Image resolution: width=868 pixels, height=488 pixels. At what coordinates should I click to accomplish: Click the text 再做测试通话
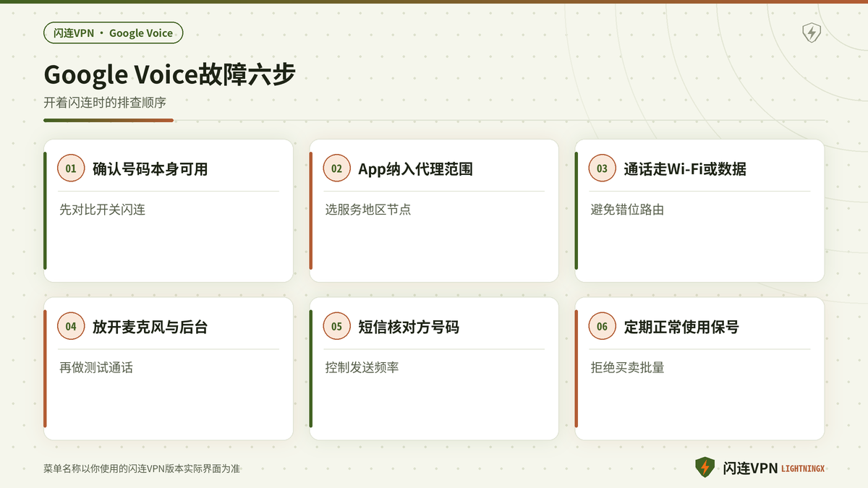pyautogui.click(x=96, y=368)
